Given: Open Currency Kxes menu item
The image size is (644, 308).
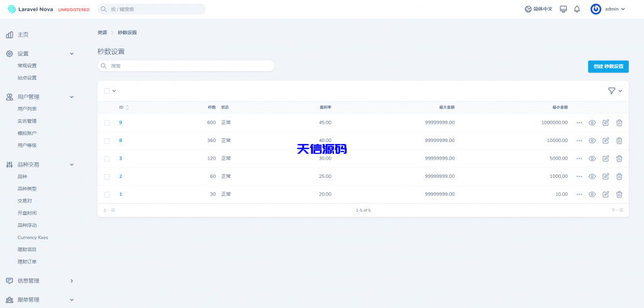Looking at the screenshot, I should pyautogui.click(x=33, y=238).
